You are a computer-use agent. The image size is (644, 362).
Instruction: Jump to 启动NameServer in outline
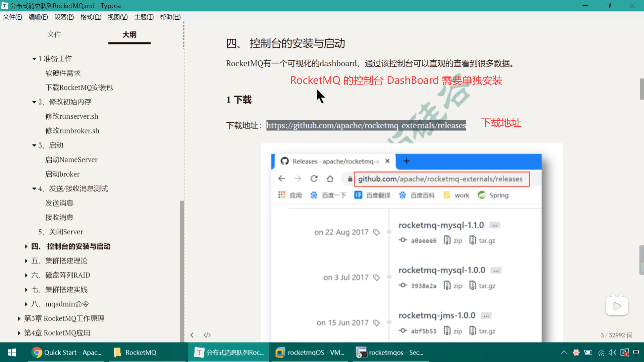click(x=71, y=160)
